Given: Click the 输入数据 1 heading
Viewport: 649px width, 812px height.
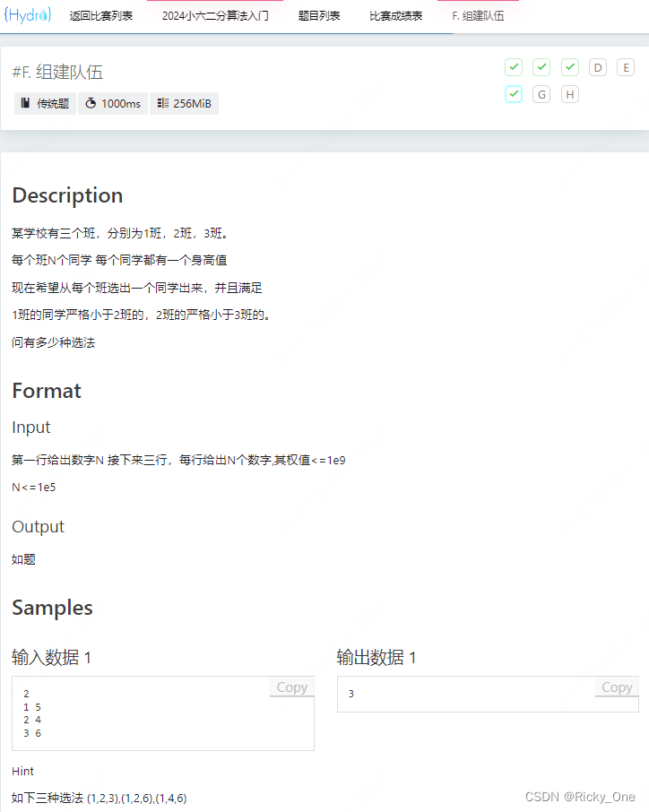Looking at the screenshot, I should pos(51,657).
